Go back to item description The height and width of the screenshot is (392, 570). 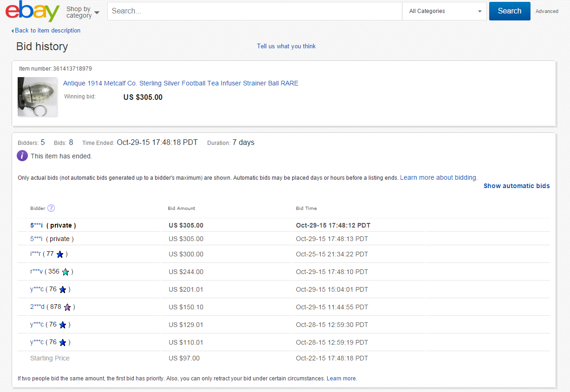point(47,31)
